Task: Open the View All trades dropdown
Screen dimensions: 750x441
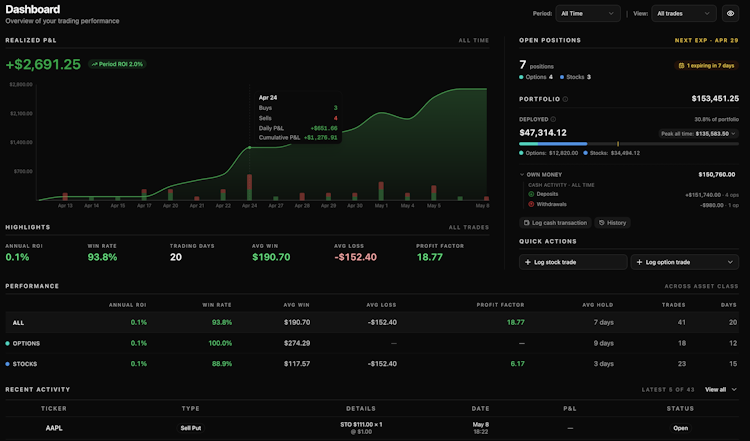Action: click(x=684, y=13)
